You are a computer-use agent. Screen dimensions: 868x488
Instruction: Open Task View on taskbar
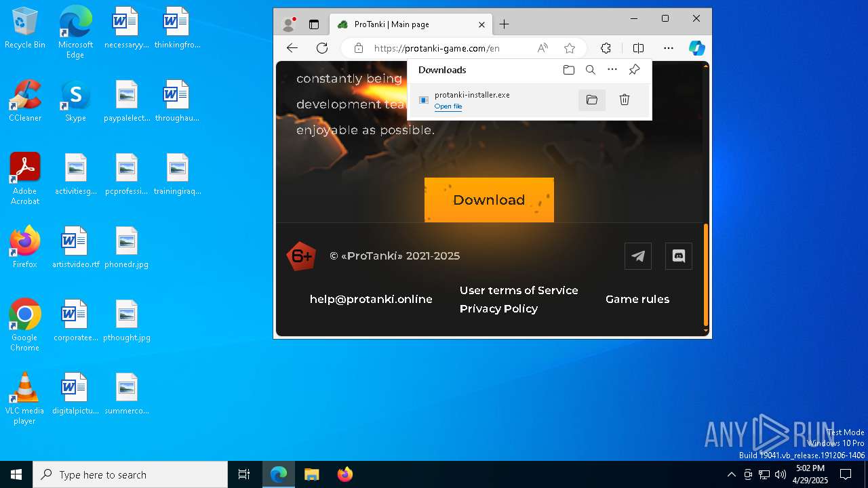(244, 474)
